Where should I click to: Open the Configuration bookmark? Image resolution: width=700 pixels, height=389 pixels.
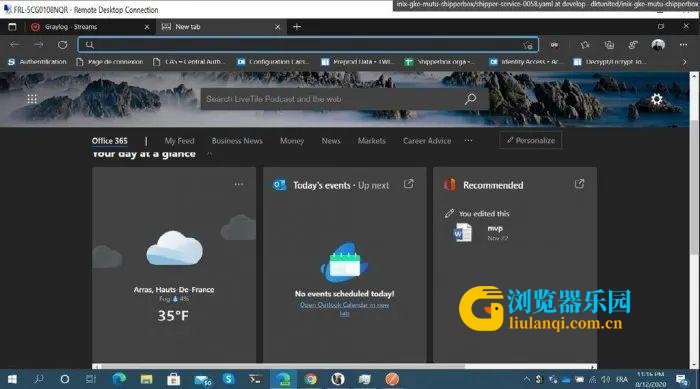click(x=273, y=62)
